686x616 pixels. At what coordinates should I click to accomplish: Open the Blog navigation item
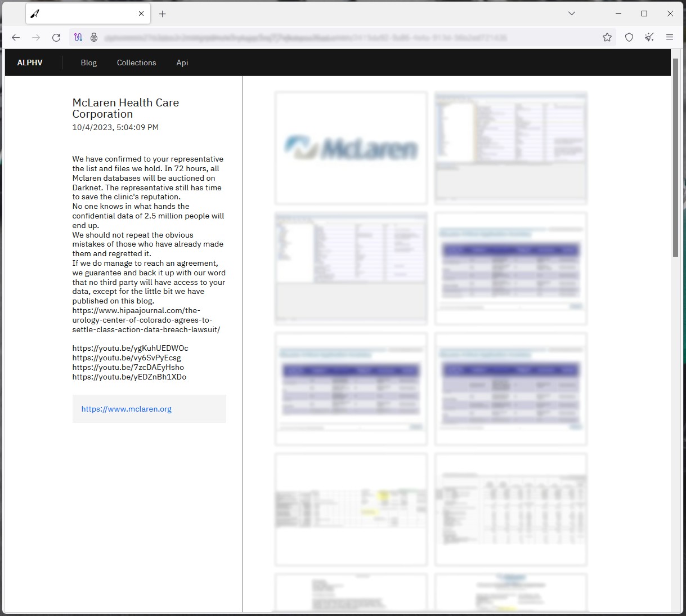pos(89,63)
